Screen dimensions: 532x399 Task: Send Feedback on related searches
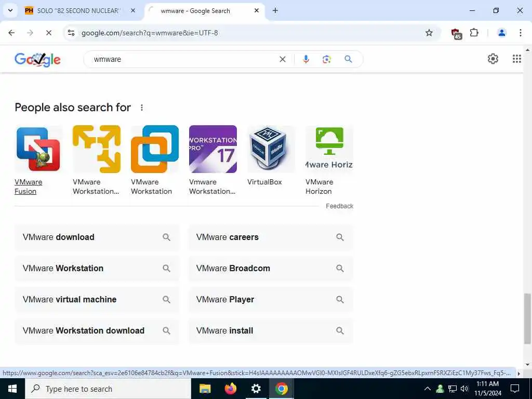(339, 206)
